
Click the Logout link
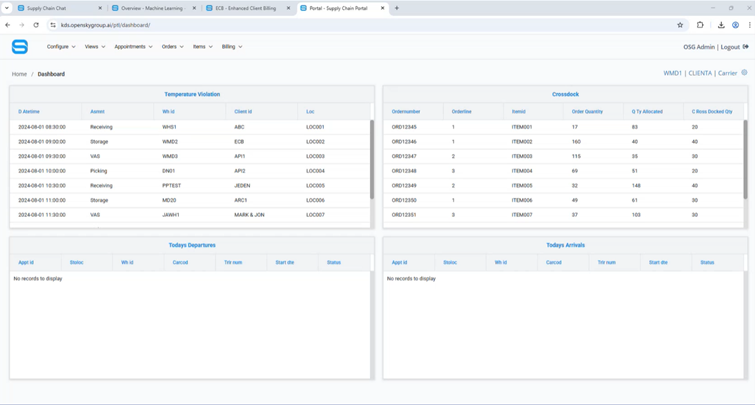(734, 47)
